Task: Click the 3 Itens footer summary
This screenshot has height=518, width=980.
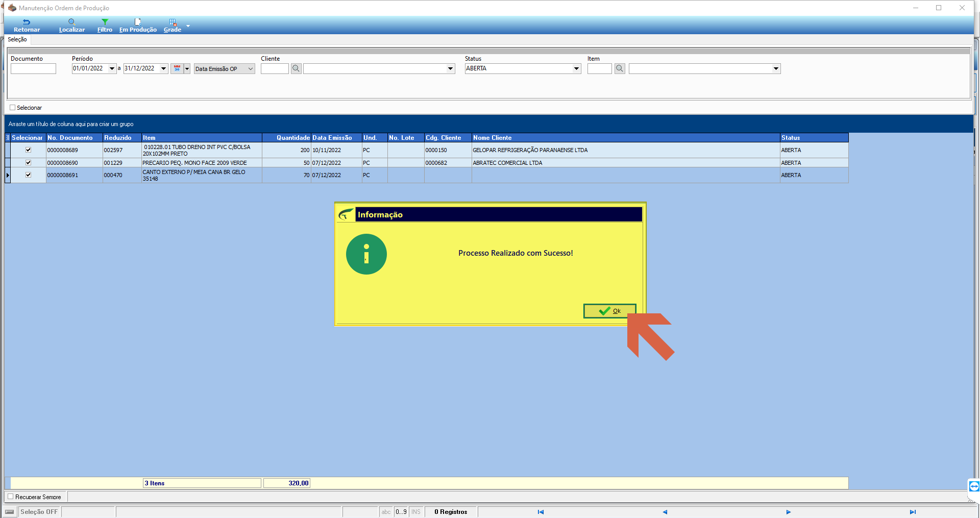Action: [x=202, y=483]
